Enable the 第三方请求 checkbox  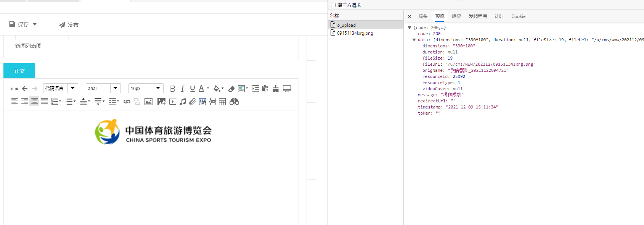tap(333, 5)
